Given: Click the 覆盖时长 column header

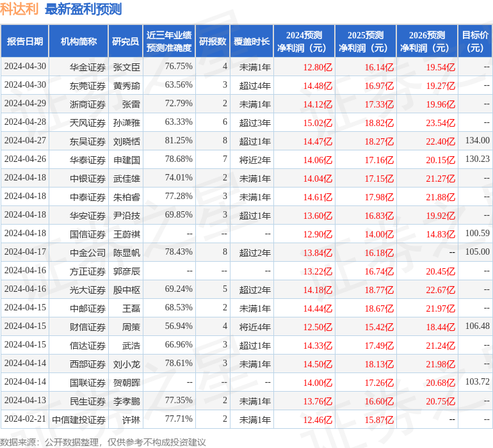Looking at the screenshot, I should tap(252, 41).
